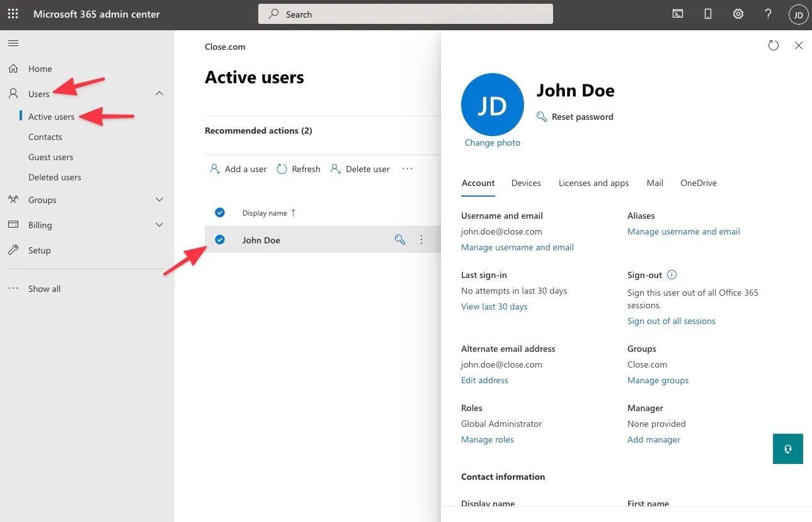Open Guest users in the navigation
The width and height of the screenshot is (812, 522).
pos(50,157)
